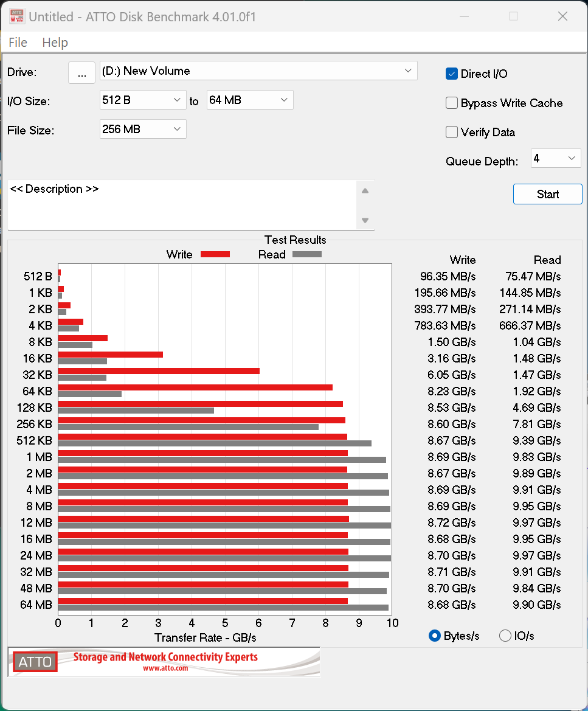Start the benchmark test
Screen dimensions: 588x711
coord(547,194)
